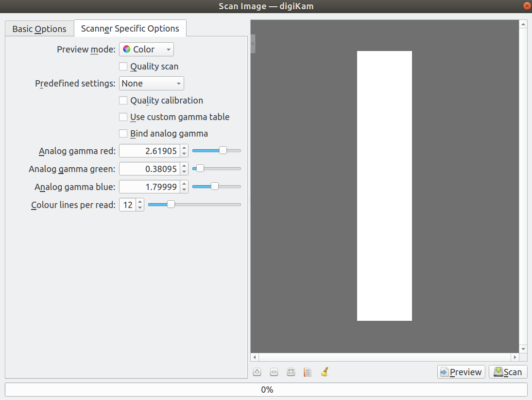
Task: Start scanning with the Scan button
Action: pyautogui.click(x=508, y=372)
